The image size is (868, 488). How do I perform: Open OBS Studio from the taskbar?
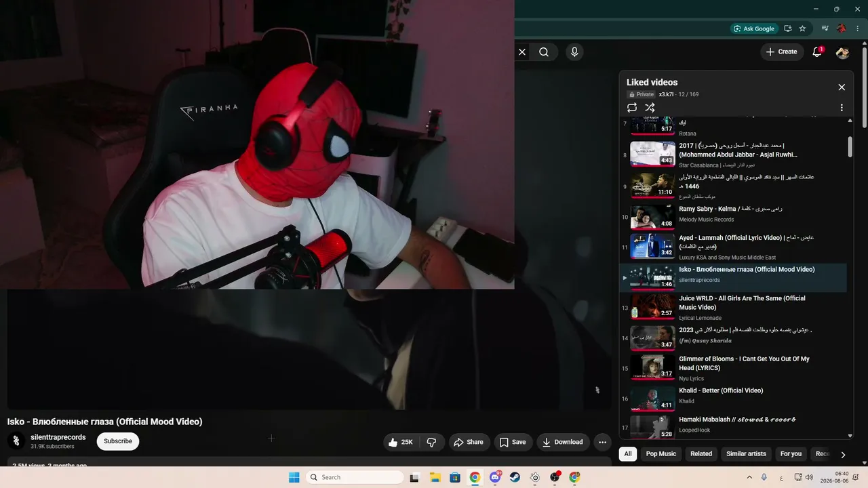(x=555, y=477)
